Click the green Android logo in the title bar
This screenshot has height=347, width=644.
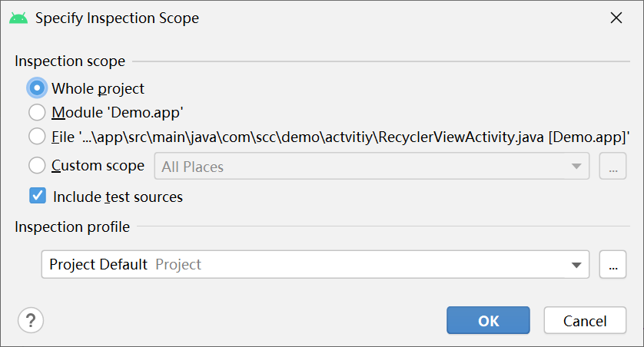click(18, 18)
